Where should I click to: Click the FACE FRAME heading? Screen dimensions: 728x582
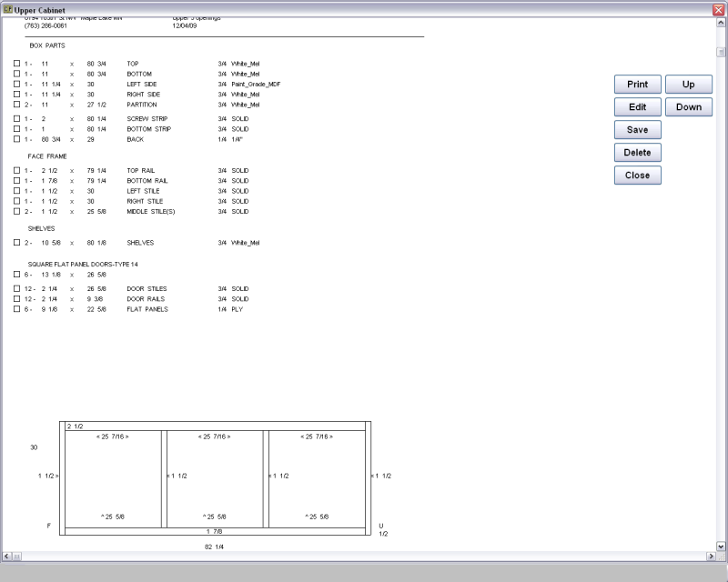[x=47, y=156]
